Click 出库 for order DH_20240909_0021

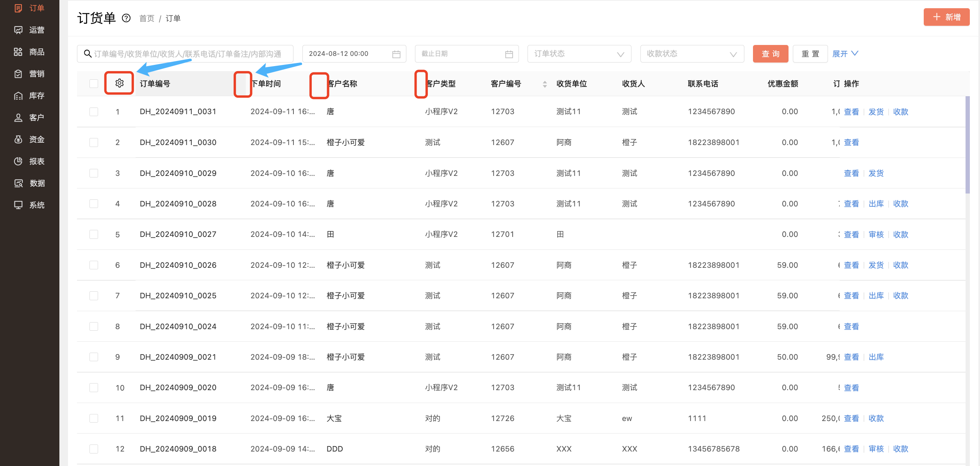pos(876,357)
